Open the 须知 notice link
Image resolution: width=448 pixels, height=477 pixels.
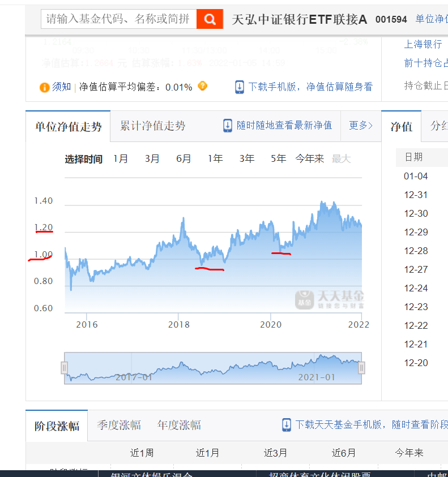pyautogui.click(x=61, y=87)
